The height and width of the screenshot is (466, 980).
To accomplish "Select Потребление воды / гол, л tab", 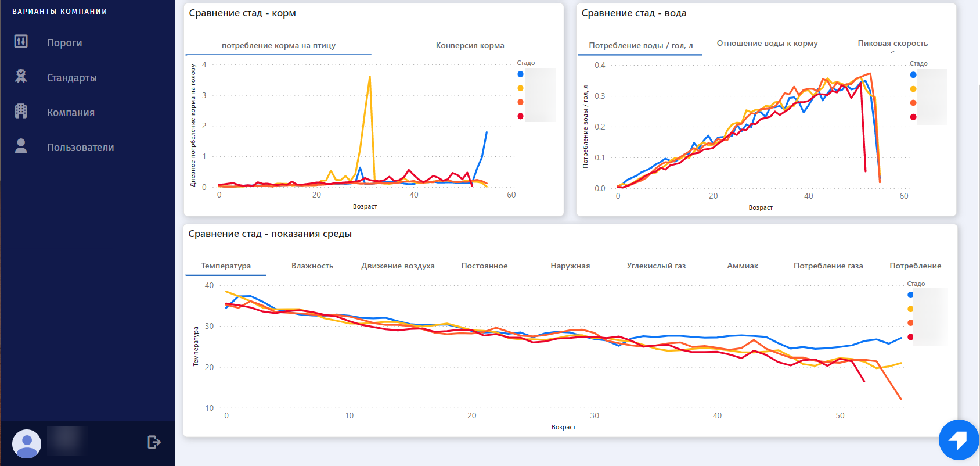I will (x=640, y=45).
